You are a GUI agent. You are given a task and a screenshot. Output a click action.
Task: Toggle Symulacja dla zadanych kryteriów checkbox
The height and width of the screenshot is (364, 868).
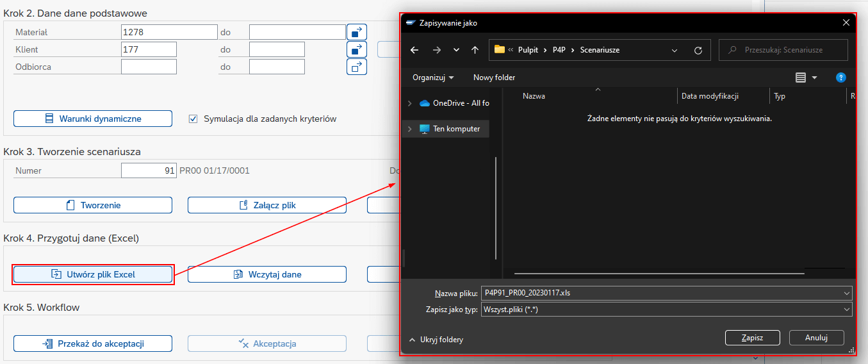(193, 119)
